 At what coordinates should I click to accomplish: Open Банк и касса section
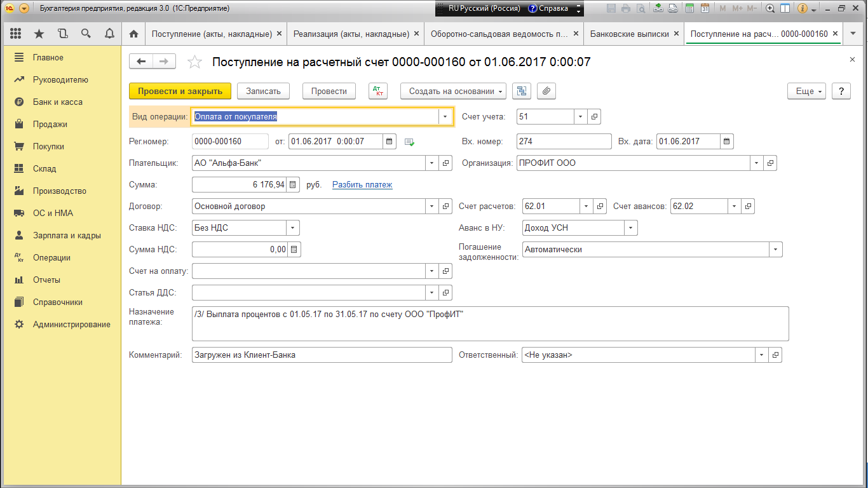click(x=57, y=102)
